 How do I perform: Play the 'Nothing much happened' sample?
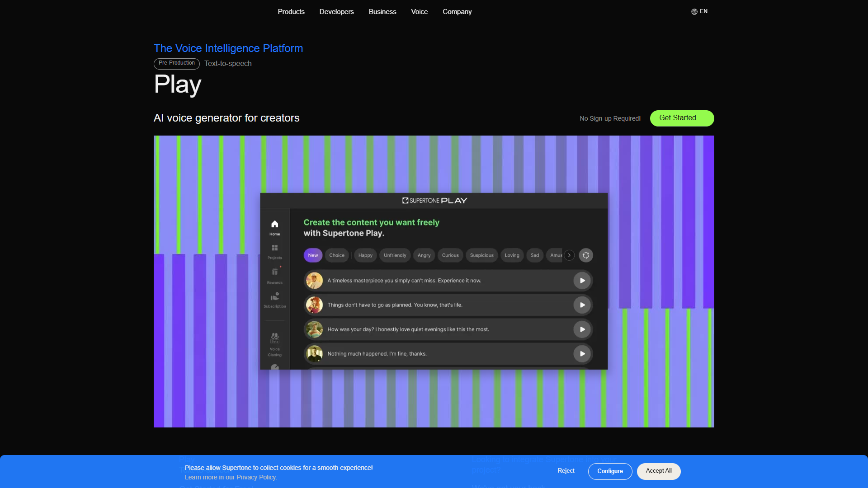[x=582, y=354]
